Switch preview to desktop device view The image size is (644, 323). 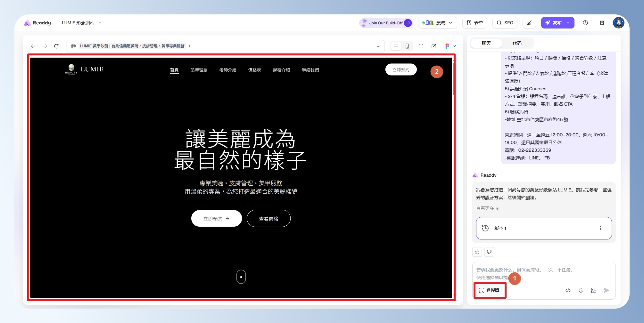coord(396,46)
